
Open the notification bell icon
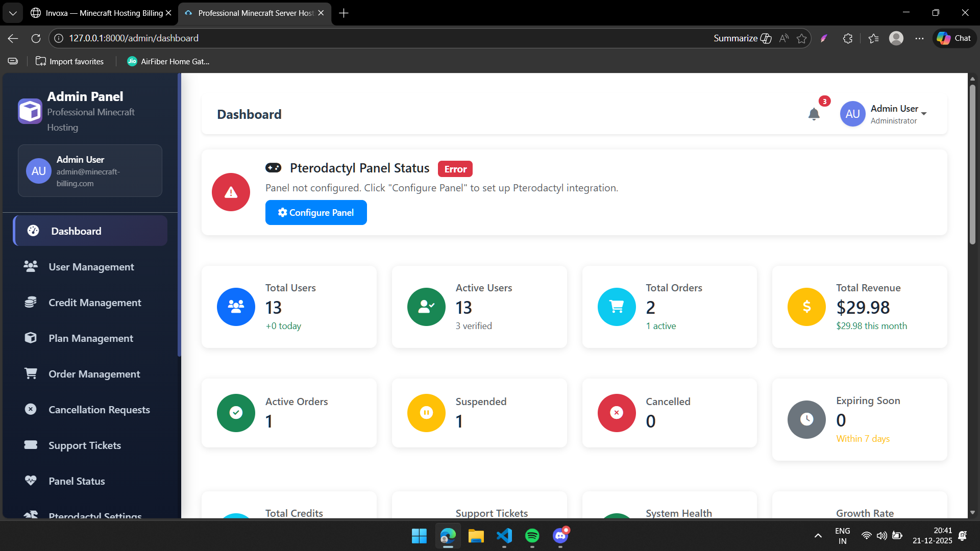pos(814,114)
